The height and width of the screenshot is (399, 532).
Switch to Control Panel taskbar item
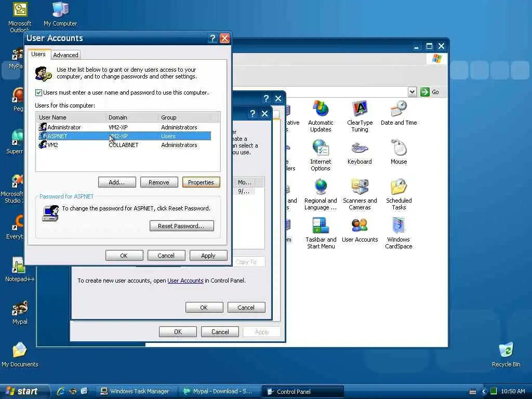pos(303,391)
